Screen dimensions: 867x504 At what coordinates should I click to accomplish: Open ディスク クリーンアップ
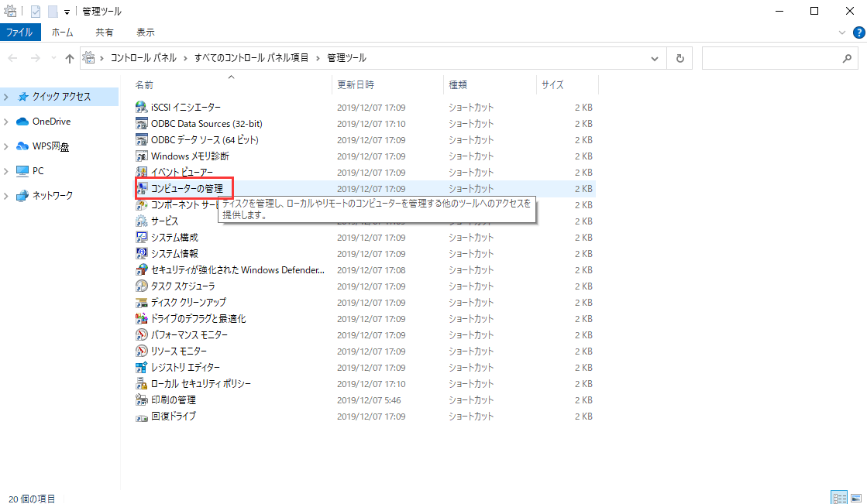click(x=180, y=302)
